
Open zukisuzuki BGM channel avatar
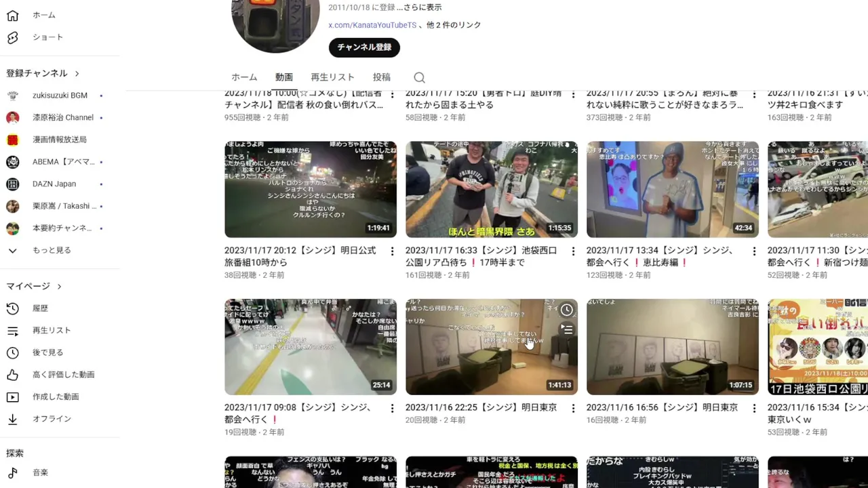12,96
